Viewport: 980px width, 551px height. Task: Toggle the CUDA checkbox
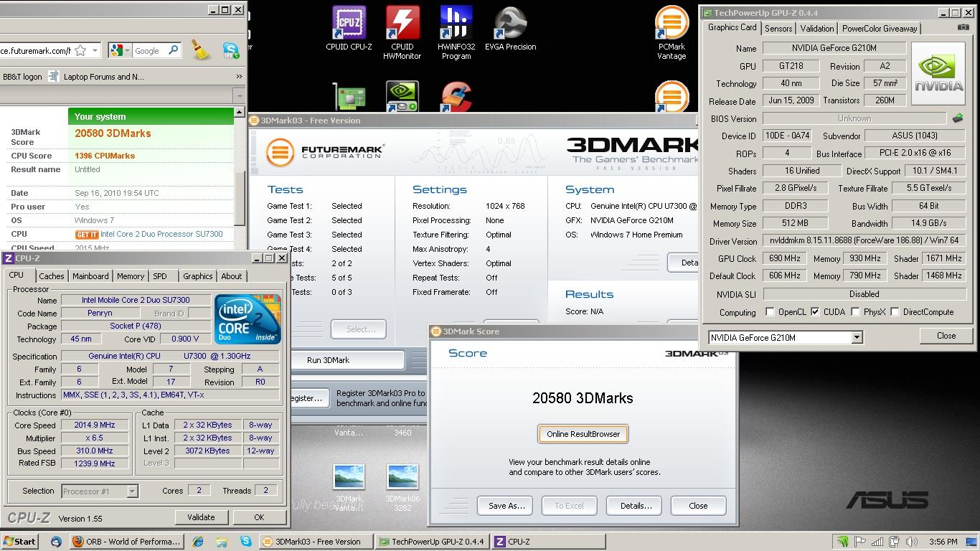815,312
